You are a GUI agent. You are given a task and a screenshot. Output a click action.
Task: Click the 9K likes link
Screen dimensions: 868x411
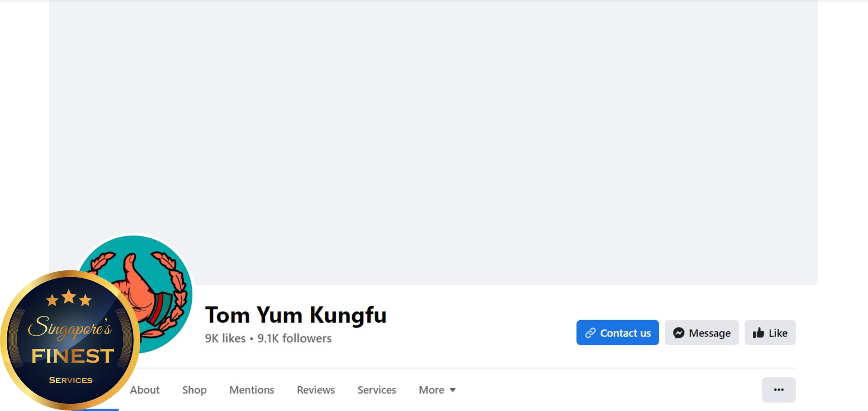pos(225,338)
